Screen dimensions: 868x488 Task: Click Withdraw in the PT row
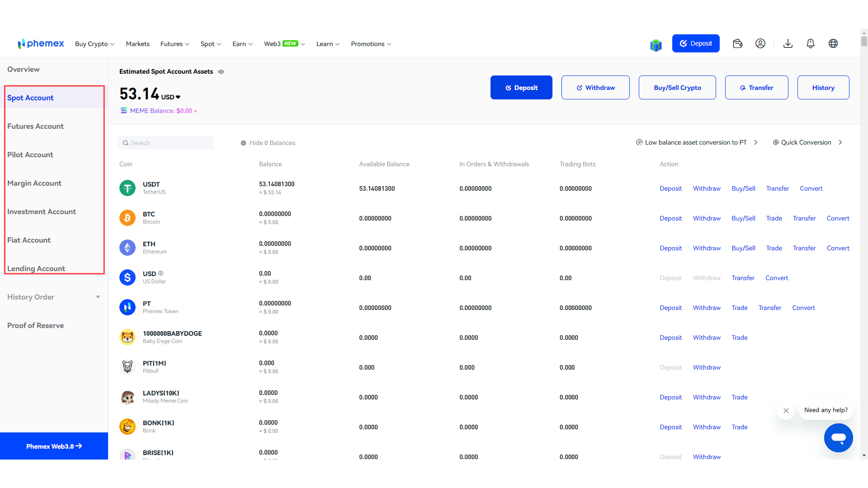click(707, 308)
